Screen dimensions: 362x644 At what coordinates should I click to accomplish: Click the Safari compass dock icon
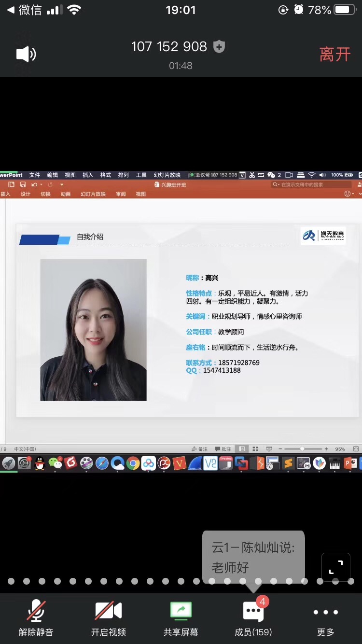coord(102,463)
